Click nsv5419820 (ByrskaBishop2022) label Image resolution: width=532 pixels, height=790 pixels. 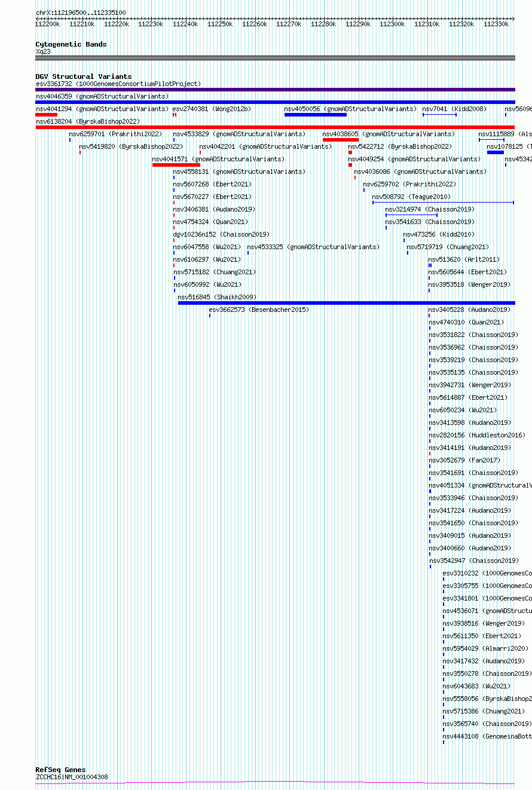point(131,147)
